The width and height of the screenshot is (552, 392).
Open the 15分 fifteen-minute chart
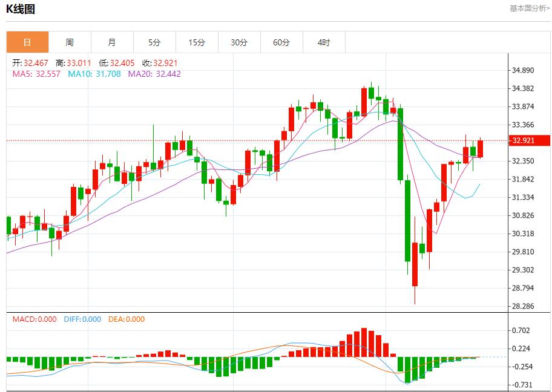point(197,42)
